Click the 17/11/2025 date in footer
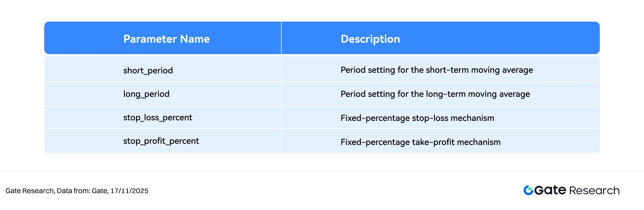644x210 pixels. click(129, 191)
